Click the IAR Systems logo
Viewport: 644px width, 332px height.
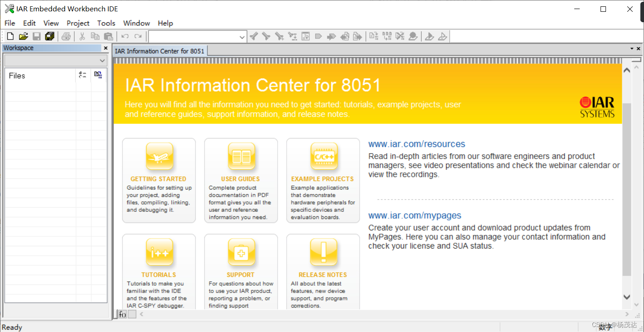597,107
